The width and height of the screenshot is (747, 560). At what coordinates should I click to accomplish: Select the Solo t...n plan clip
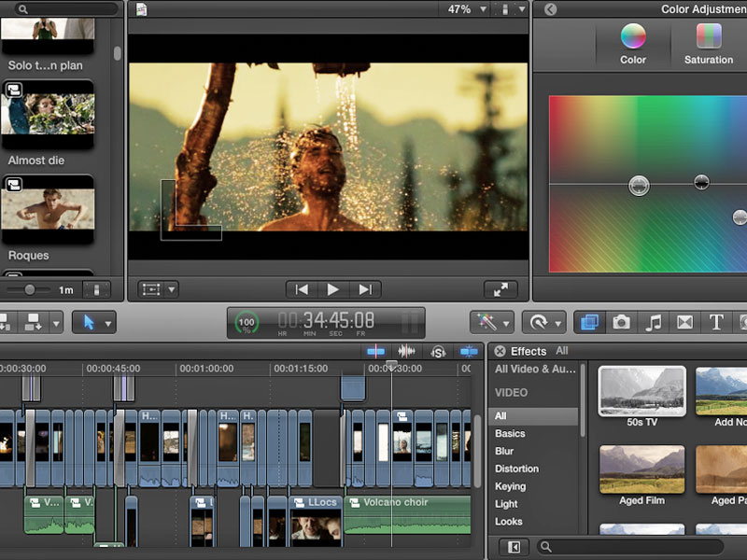(x=48, y=35)
